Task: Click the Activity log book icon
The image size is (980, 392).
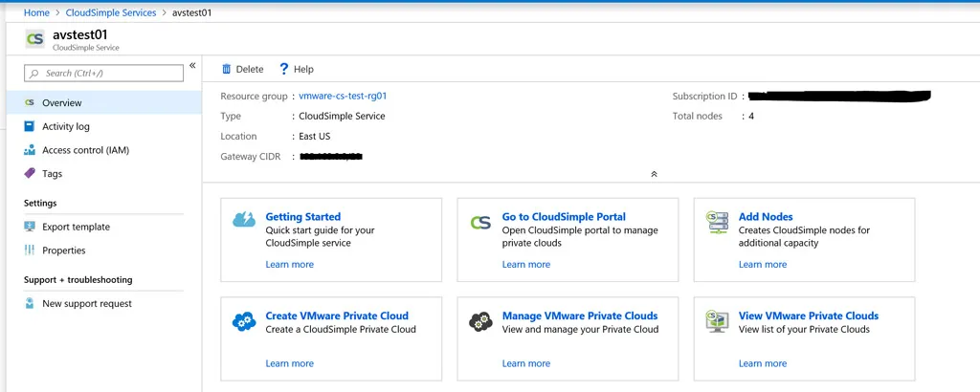Action: pyautogui.click(x=30, y=126)
